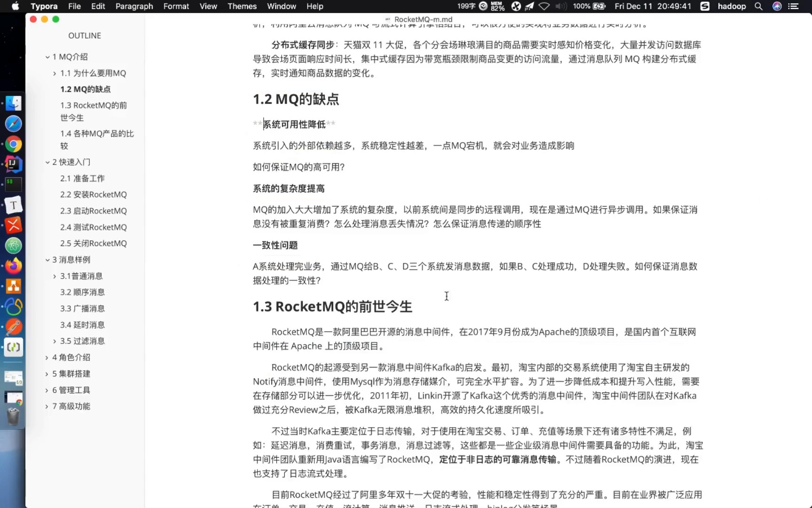The image size is (812, 508).
Task: Expand the 5 集群搭建 outline section
Action: [47, 374]
